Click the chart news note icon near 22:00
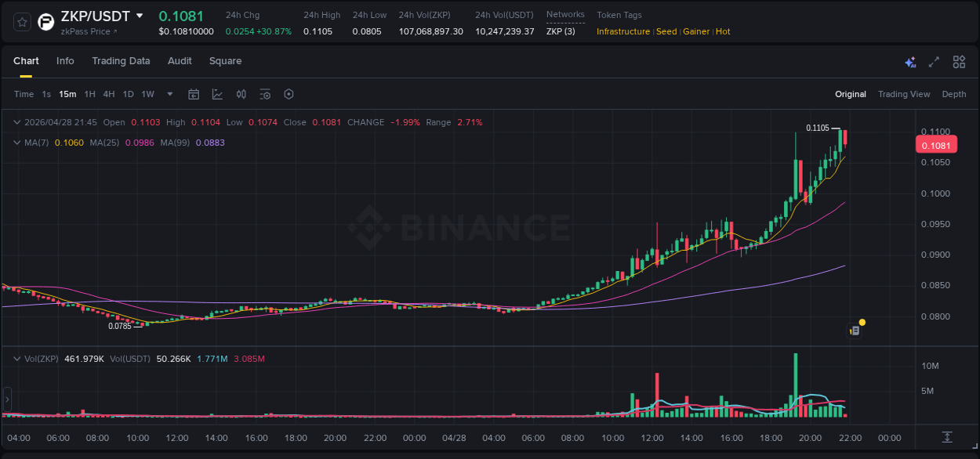The image size is (980, 459). 855,331
